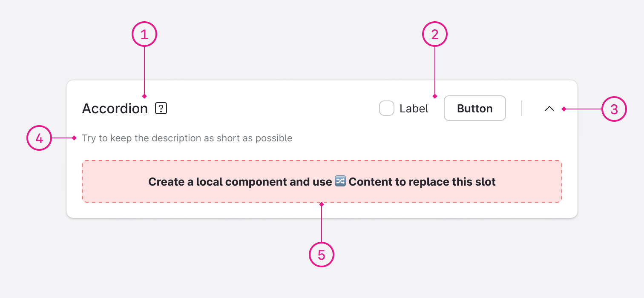
Task: Click the description text under the title
Action: 187,138
